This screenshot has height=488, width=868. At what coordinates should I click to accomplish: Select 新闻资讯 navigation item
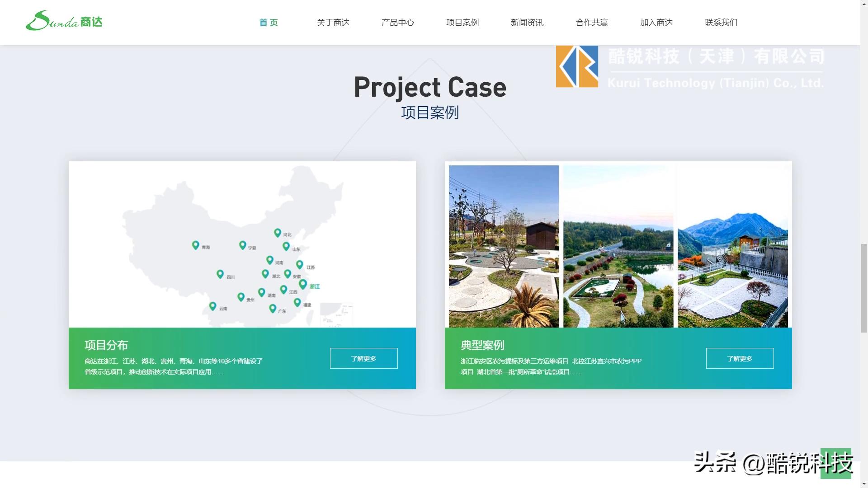[x=527, y=23]
